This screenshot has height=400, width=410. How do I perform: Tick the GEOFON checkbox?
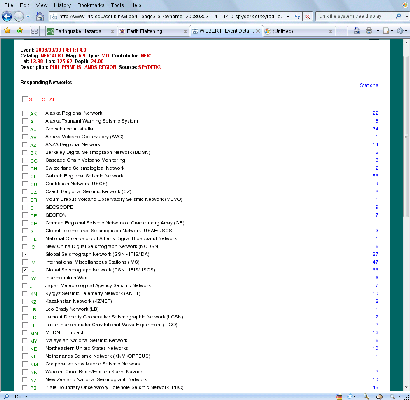pyautogui.click(x=24, y=215)
